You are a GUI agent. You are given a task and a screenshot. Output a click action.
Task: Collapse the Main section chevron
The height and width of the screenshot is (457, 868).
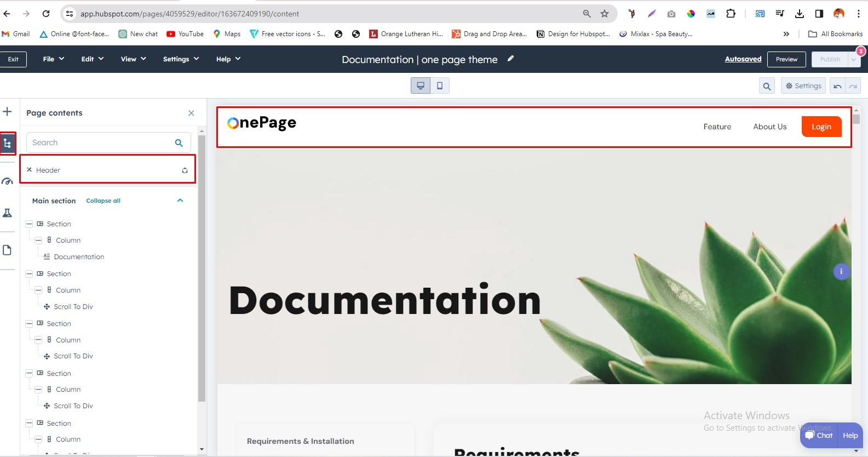click(x=180, y=201)
